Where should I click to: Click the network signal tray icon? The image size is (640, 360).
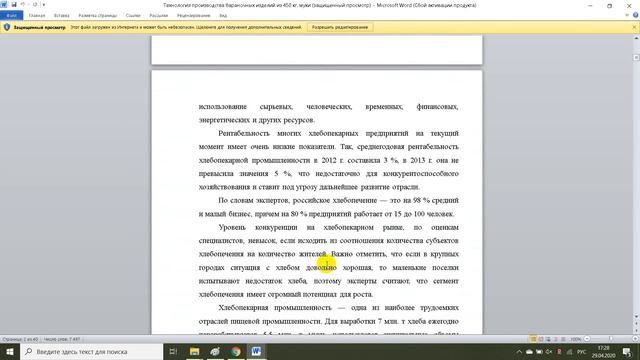[569, 352]
